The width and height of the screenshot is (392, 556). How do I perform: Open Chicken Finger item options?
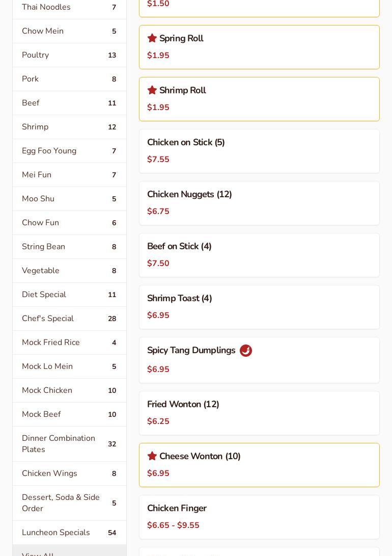pos(259,517)
